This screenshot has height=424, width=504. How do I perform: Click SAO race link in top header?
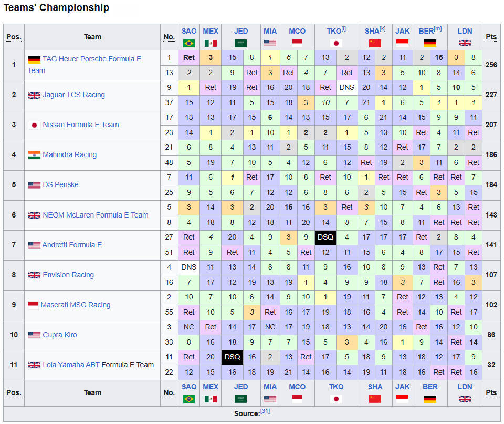(189, 31)
